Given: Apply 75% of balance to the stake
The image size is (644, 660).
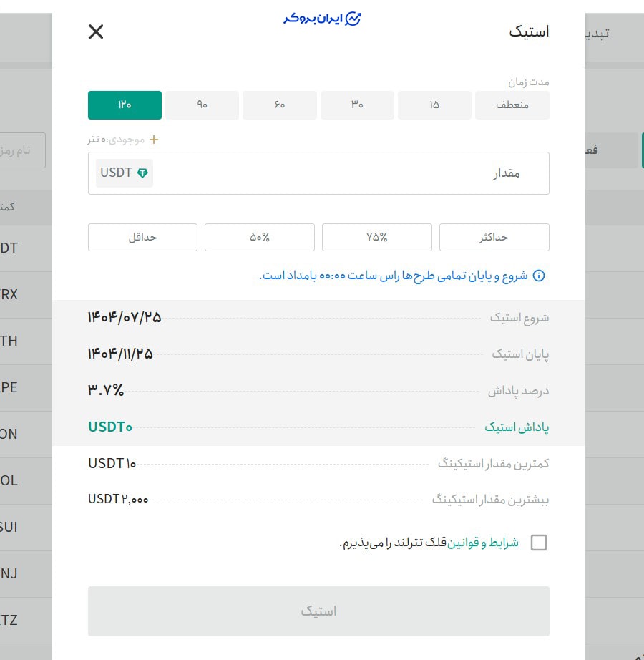Looking at the screenshot, I should (376, 237).
